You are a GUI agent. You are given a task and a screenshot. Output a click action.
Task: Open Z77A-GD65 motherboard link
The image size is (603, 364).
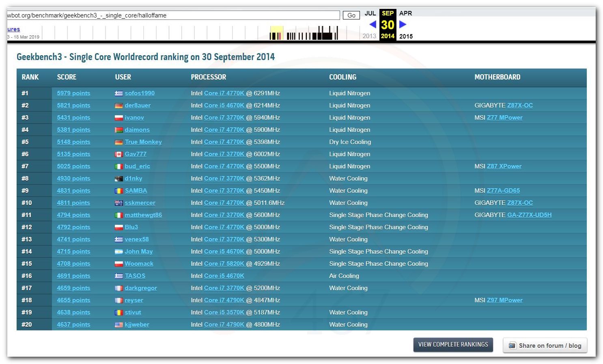coord(503,191)
